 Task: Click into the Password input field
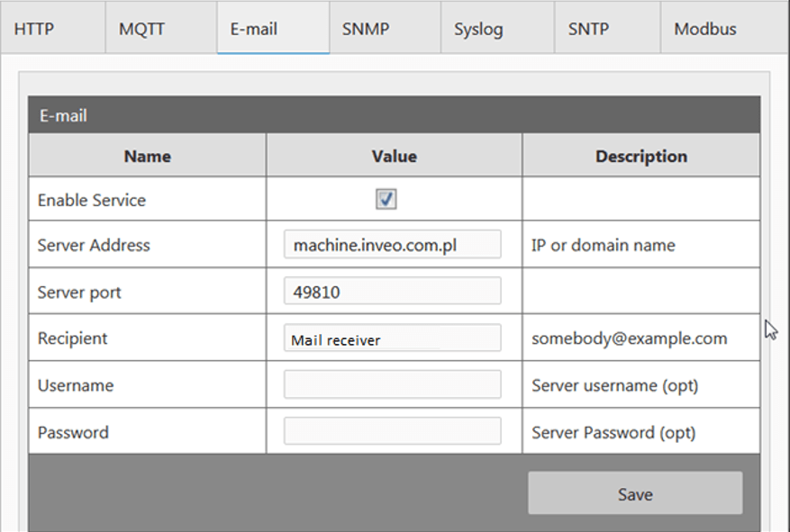392,431
